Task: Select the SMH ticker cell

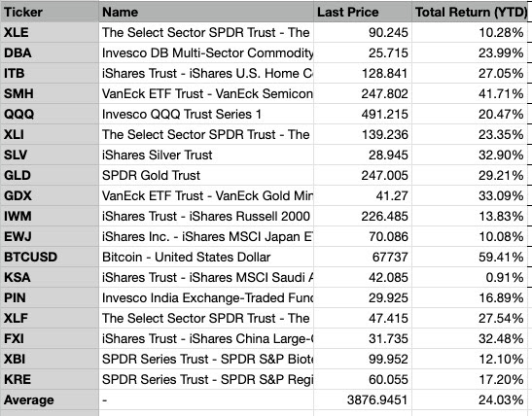Action: coord(50,93)
